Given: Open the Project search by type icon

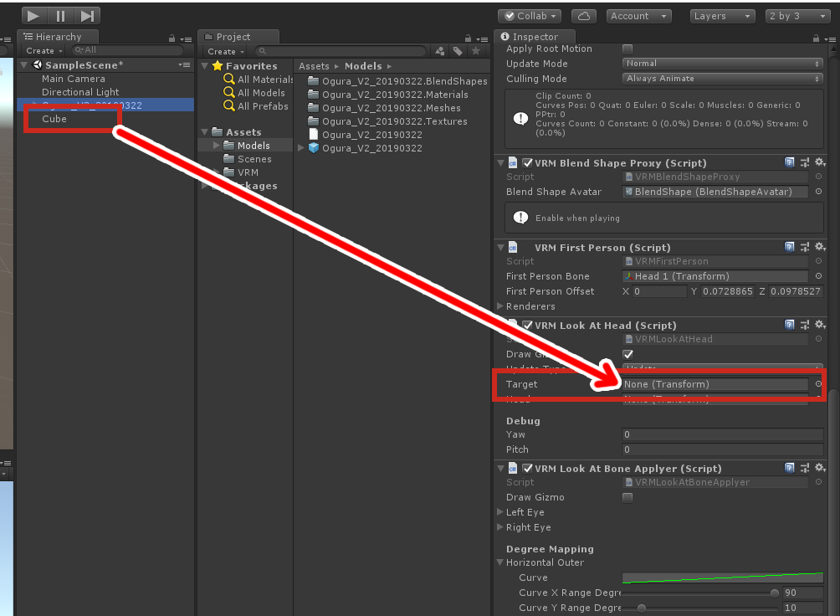Looking at the screenshot, I should (440, 51).
